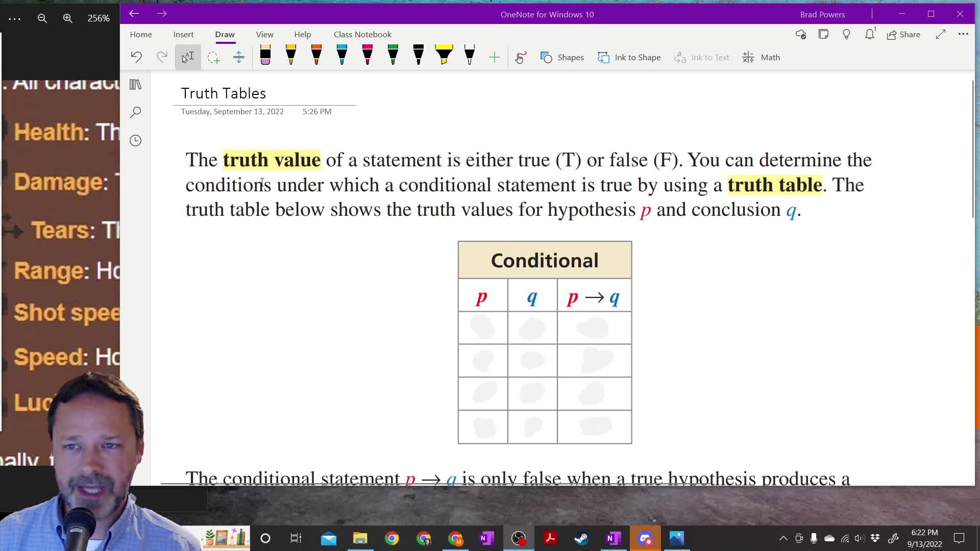Zoom out in the Photos window

click(x=42, y=18)
